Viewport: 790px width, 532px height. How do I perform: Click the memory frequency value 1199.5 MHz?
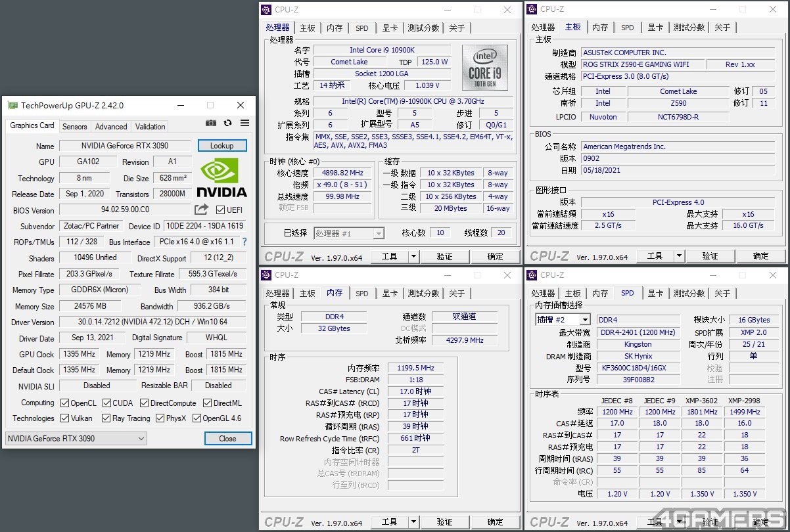point(415,368)
